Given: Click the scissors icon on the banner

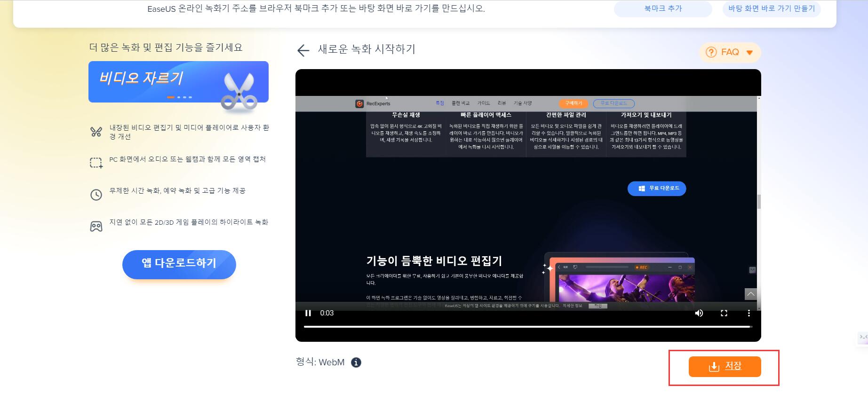Looking at the screenshot, I should [x=239, y=93].
